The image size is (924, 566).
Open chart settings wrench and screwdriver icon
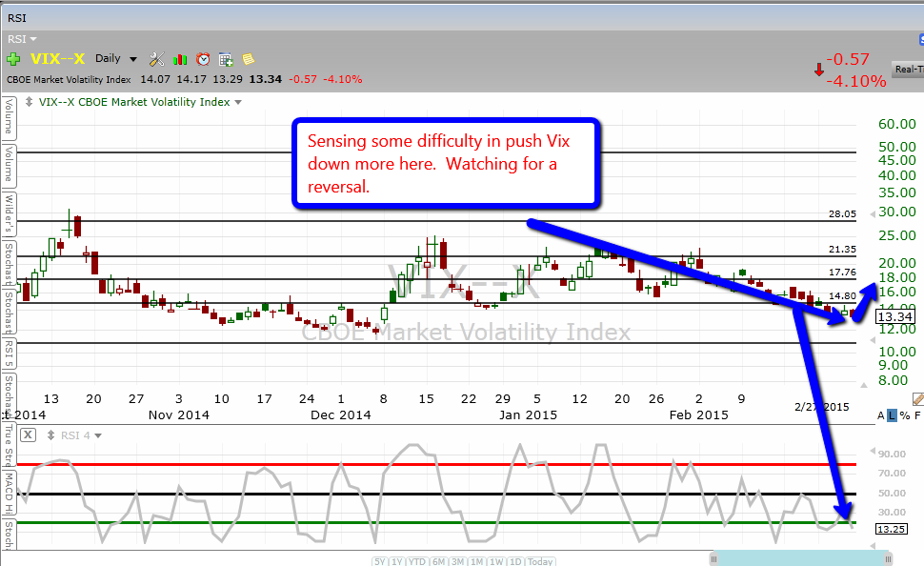pyautogui.click(x=157, y=59)
